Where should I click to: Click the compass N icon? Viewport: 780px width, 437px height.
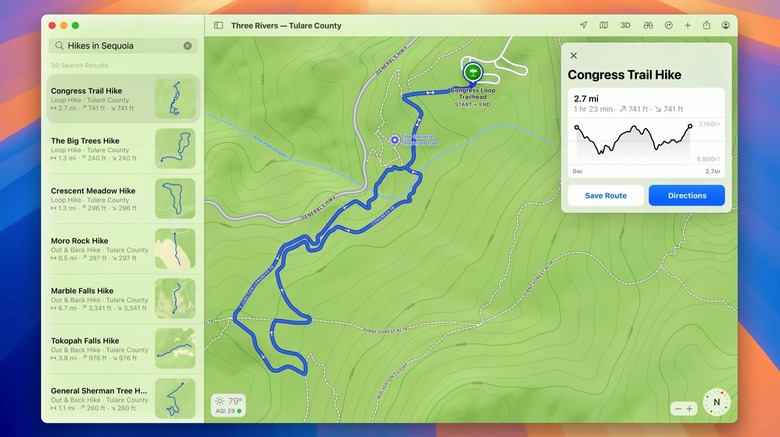click(716, 402)
